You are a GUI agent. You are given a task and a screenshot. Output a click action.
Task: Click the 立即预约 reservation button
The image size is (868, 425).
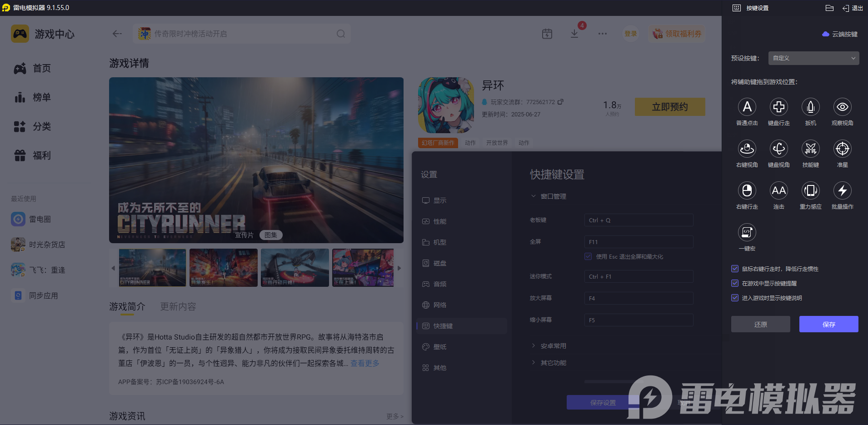pyautogui.click(x=669, y=107)
